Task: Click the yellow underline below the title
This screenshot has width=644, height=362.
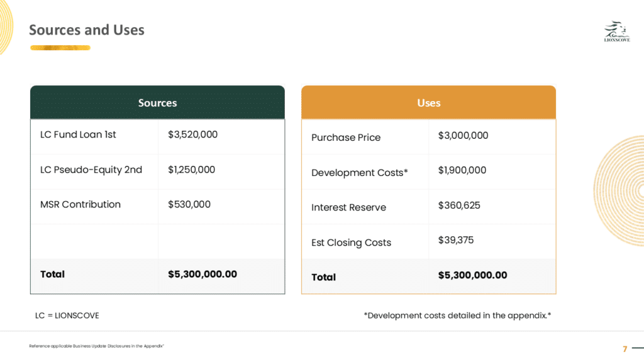Action: click(x=60, y=48)
